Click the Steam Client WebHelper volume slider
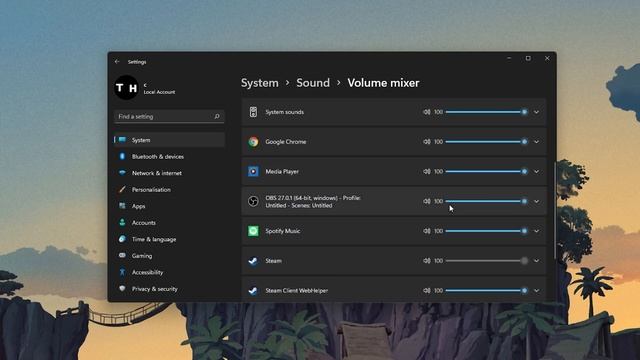Image resolution: width=640 pixels, height=360 pixels. click(x=487, y=291)
